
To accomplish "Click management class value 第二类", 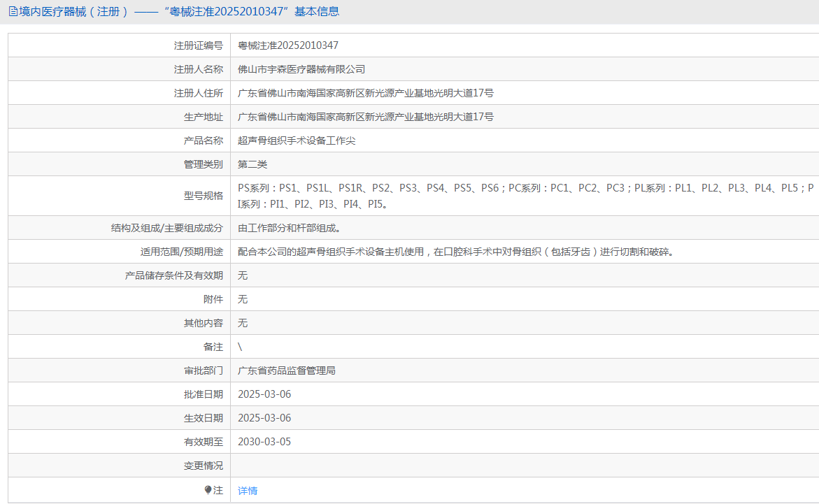I will [252, 164].
